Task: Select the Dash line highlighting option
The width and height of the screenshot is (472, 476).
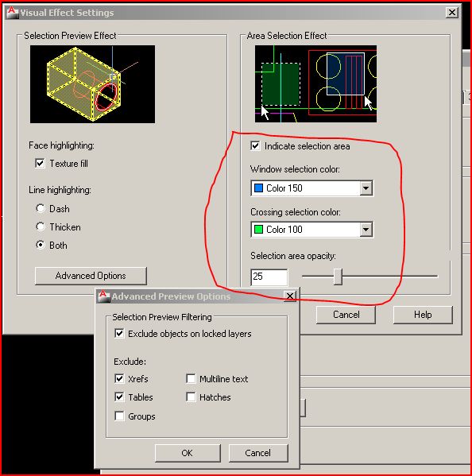Action: [41, 208]
